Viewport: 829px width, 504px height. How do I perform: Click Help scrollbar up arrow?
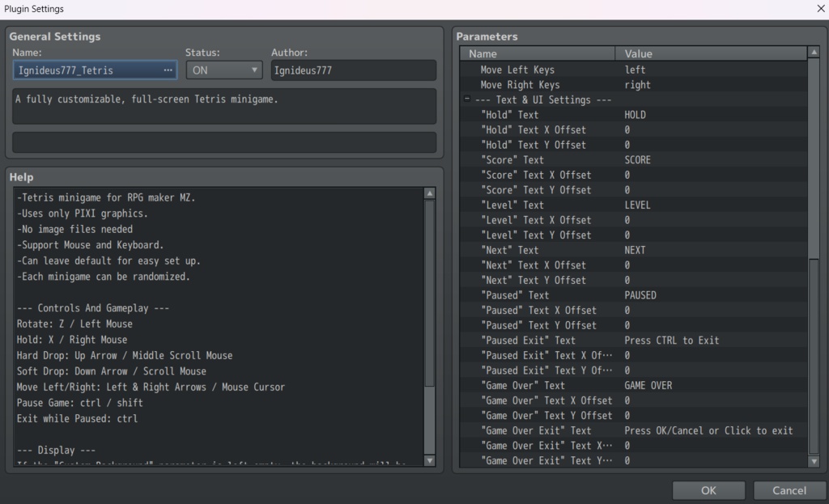[x=430, y=193]
